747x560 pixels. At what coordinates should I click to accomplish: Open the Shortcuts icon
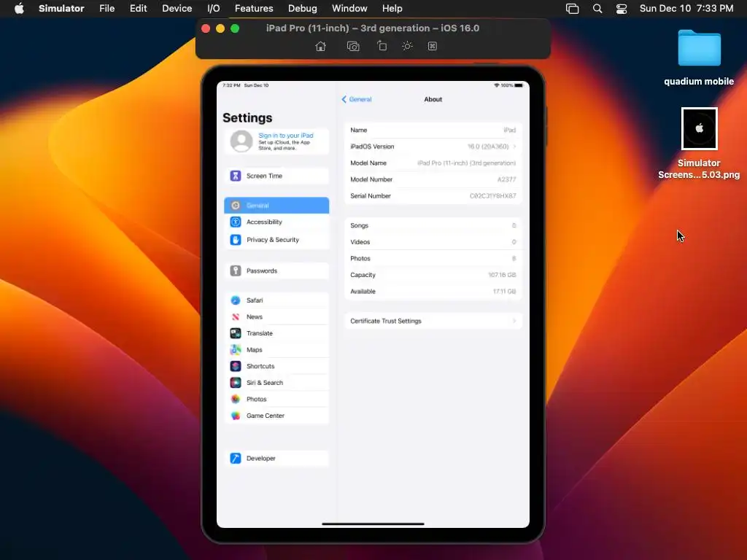click(236, 366)
